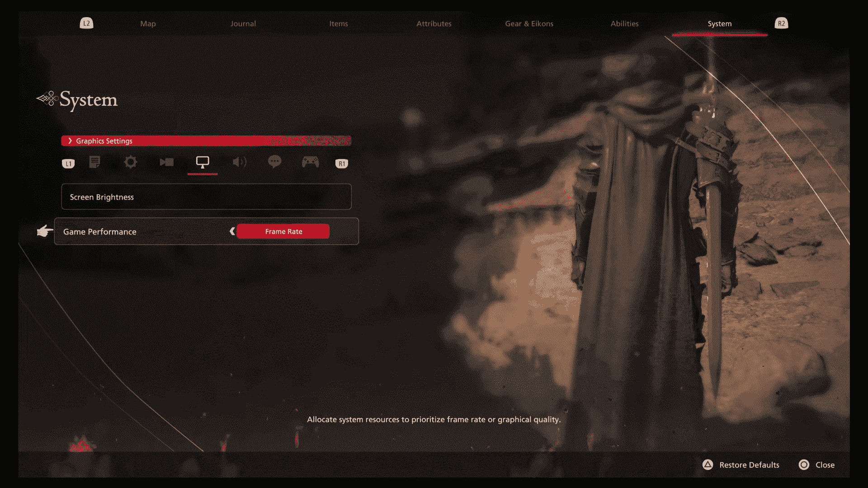
Task: Click the display/monitor icon in settings
Action: point(202,162)
